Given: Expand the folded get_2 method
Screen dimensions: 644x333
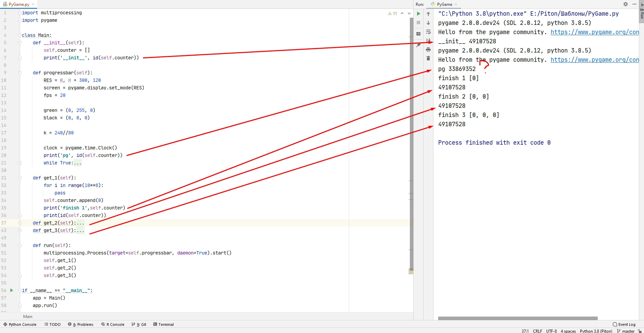Looking at the screenshot, I should point(20,223).
